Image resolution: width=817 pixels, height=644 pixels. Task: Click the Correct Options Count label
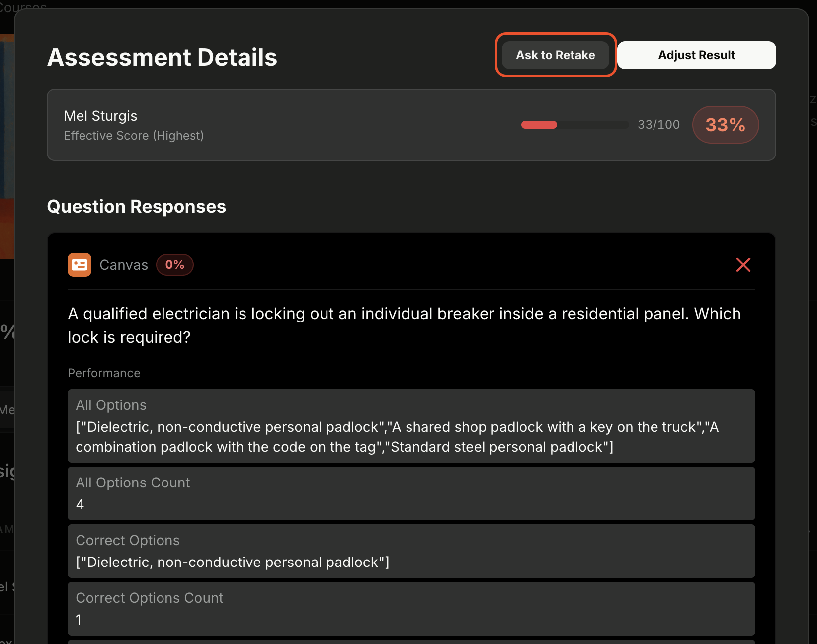click(150, 598)
